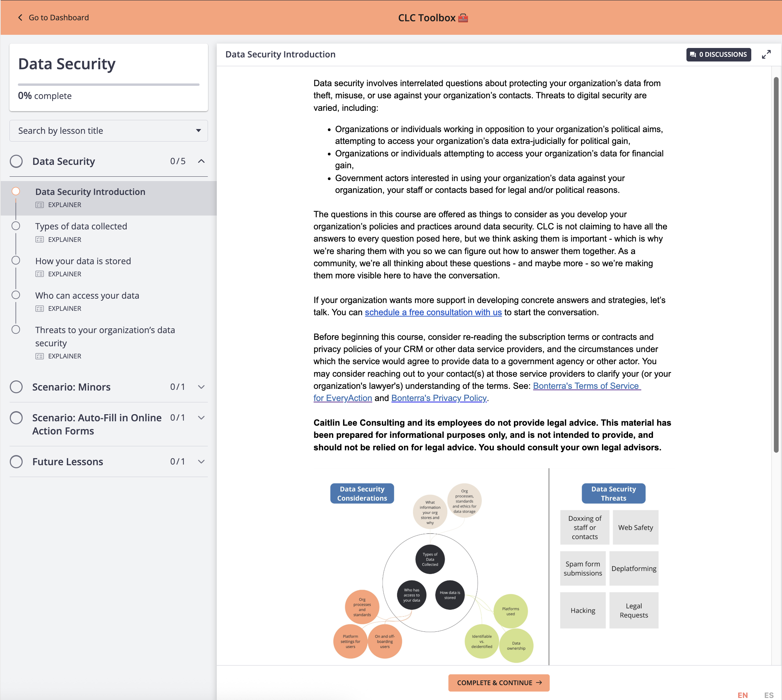782x700 pixels.
Task: Click the chat bubble icon in Discussions button
Action: pos(693,55)
